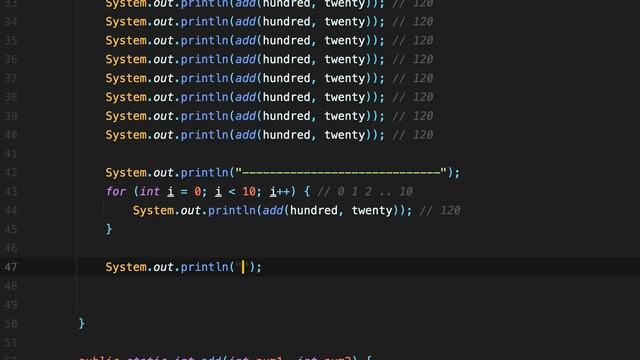Click the italic 'out' on line 40

coord(163,135)
